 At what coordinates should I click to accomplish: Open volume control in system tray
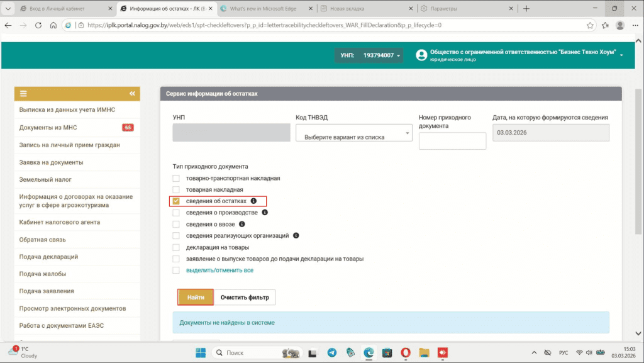tap(589, 353)
